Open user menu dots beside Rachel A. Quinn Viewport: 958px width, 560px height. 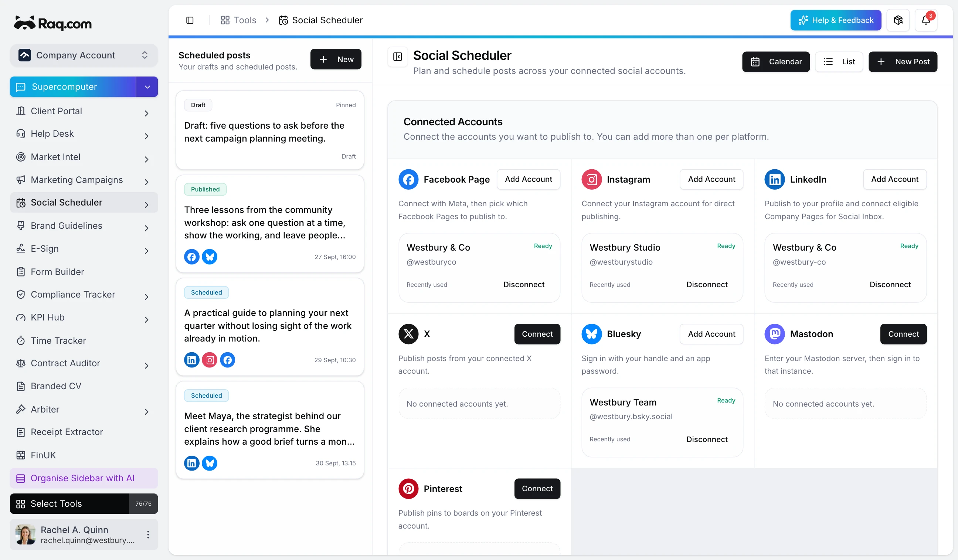tap(148, 534)
